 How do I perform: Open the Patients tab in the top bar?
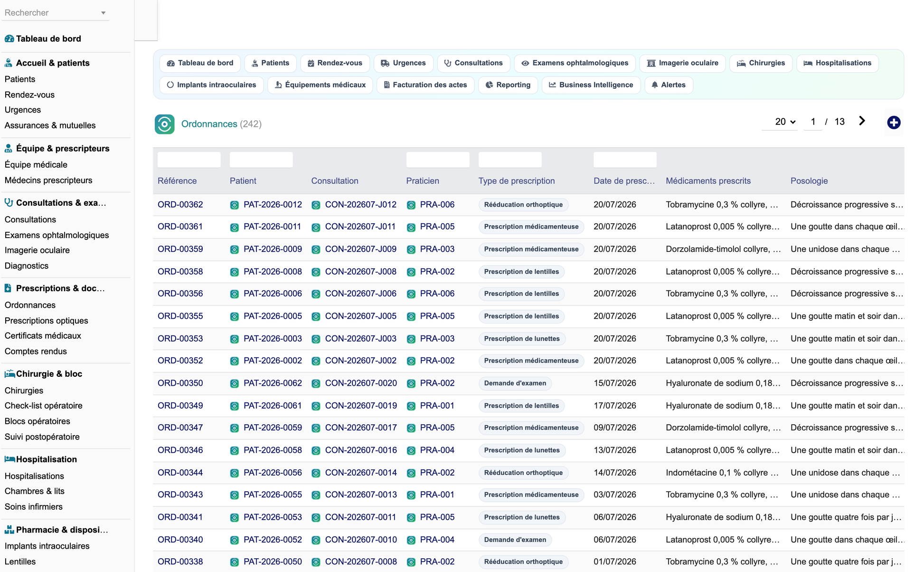pyautogui.click(x=270, y=63)
